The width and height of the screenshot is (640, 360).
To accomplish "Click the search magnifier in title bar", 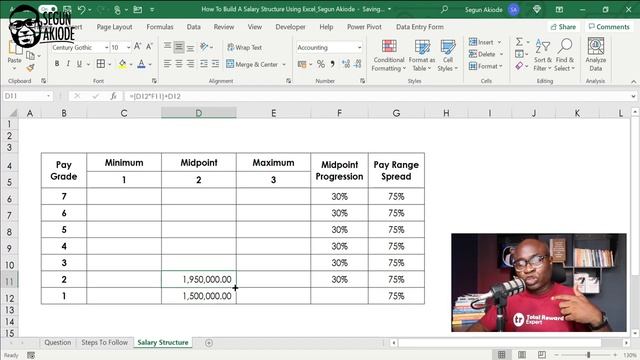I will click(444, 9).
